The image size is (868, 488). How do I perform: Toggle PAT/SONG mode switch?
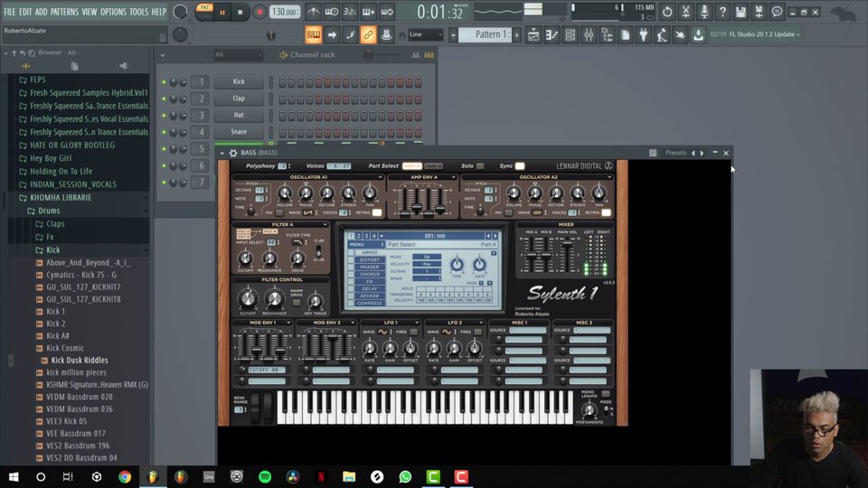tap(205, 12)
